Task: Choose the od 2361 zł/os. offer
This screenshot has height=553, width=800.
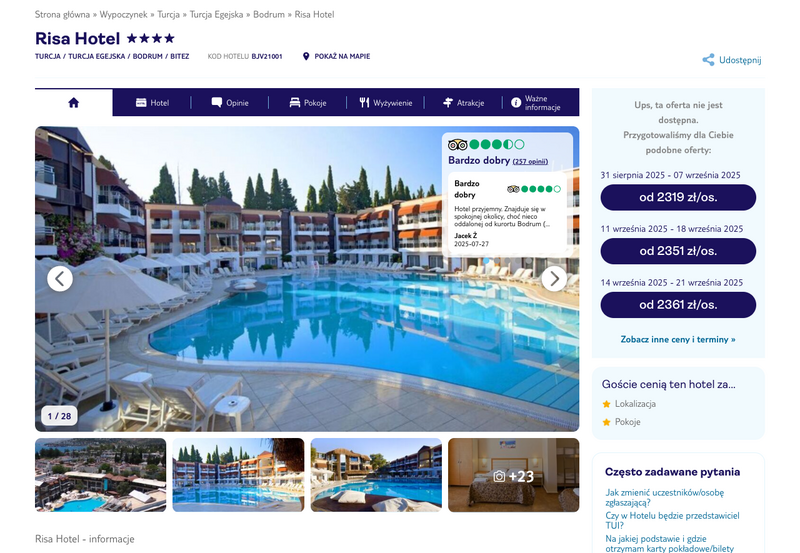Action: (x=678, y=305)
